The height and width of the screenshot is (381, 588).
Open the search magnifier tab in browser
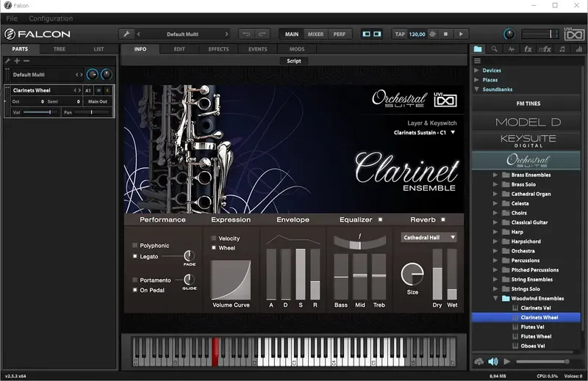(495, 49)
